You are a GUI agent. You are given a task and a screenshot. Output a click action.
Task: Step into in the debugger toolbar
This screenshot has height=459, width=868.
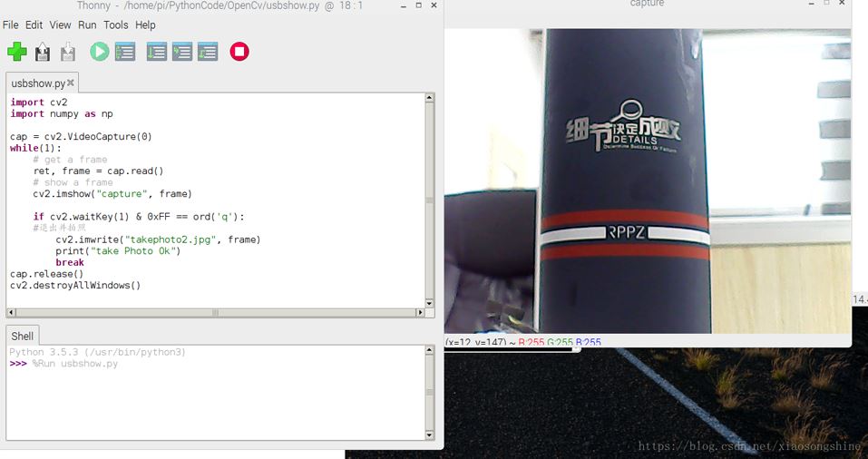182,52
